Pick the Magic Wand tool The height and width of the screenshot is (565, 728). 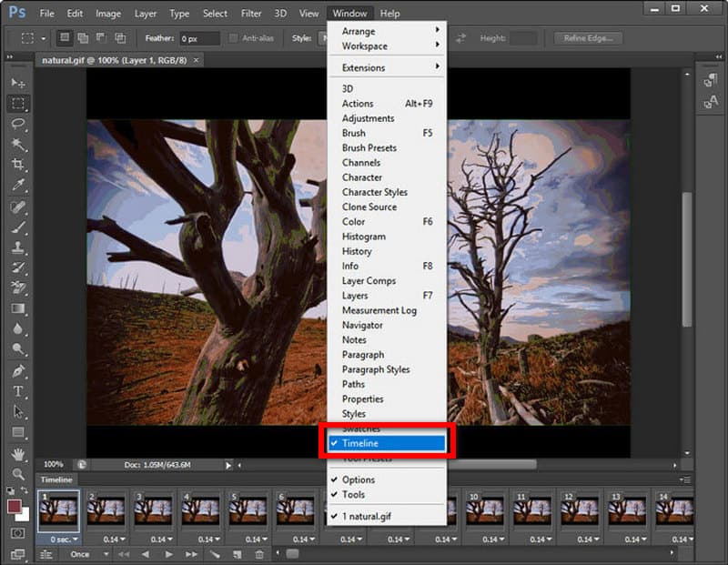tap(18, 145)
